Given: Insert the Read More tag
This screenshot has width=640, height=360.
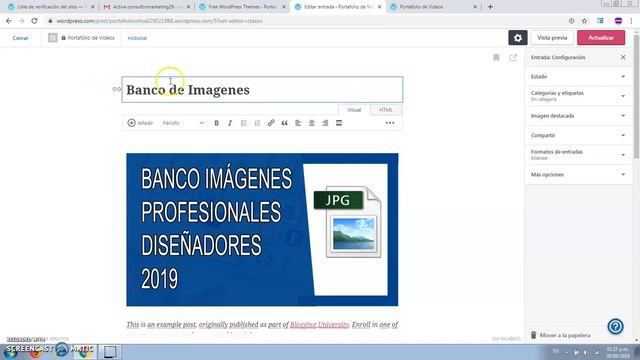Looking at the screenshot, I should (339, 123).
